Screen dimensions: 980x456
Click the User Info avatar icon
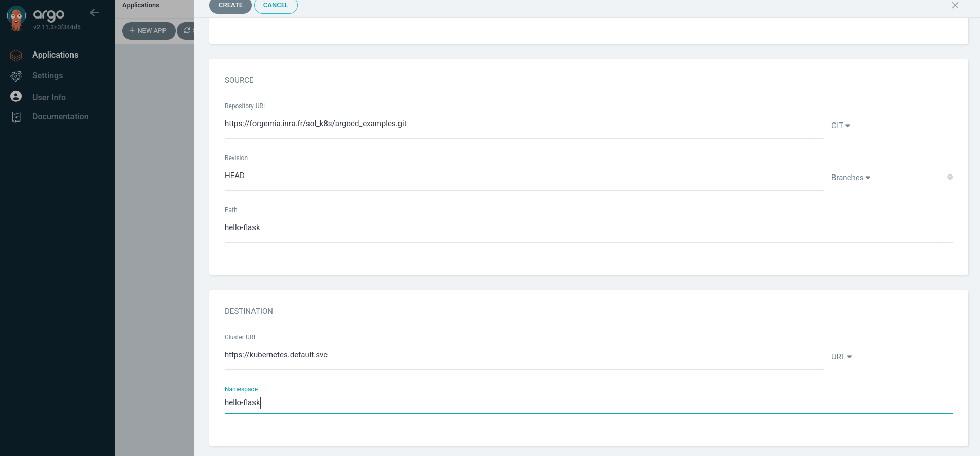[x=16, y=97]
